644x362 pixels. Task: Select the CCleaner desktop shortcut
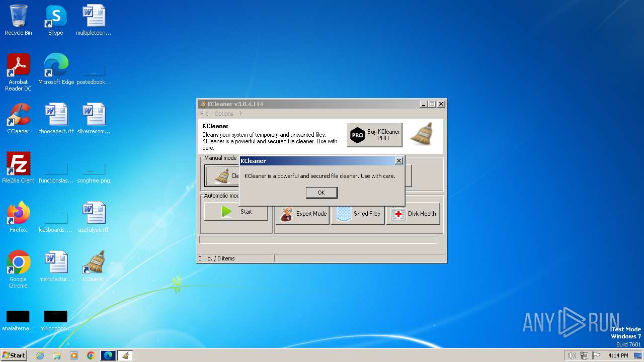pos(18,119)
